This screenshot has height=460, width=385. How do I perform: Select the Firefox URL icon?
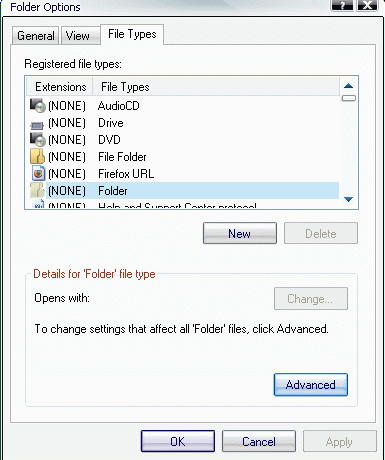pos(38,174)
